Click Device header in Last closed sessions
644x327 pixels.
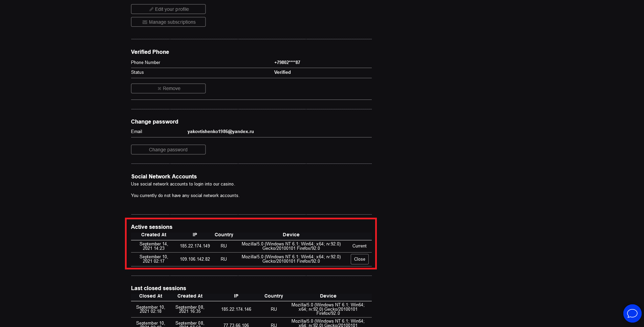point(328,296)
